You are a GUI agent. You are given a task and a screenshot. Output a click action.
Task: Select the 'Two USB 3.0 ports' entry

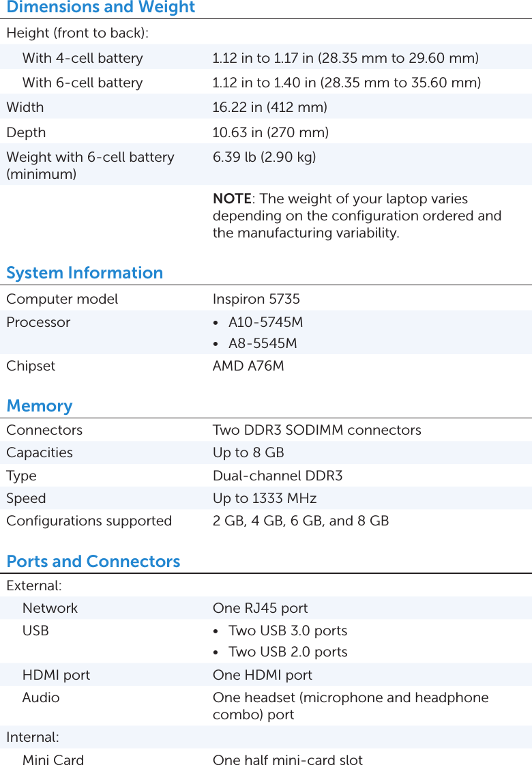click(x=289, y=631)
